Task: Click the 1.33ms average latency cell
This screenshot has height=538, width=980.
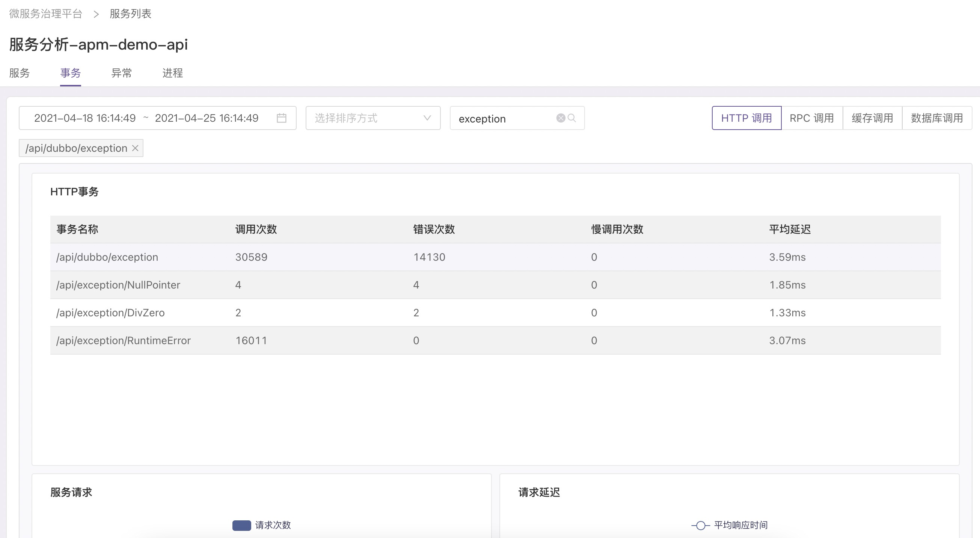Action: pos(787,313)
